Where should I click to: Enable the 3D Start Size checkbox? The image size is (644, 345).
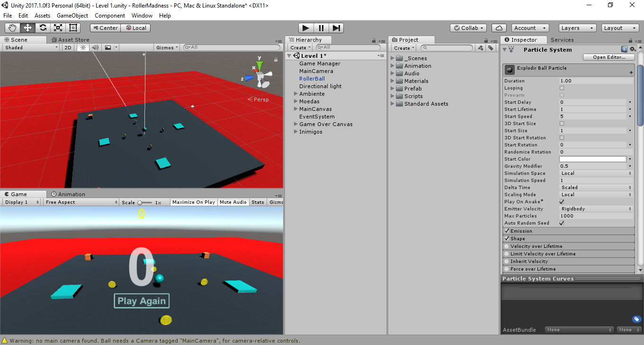(562, 124)
